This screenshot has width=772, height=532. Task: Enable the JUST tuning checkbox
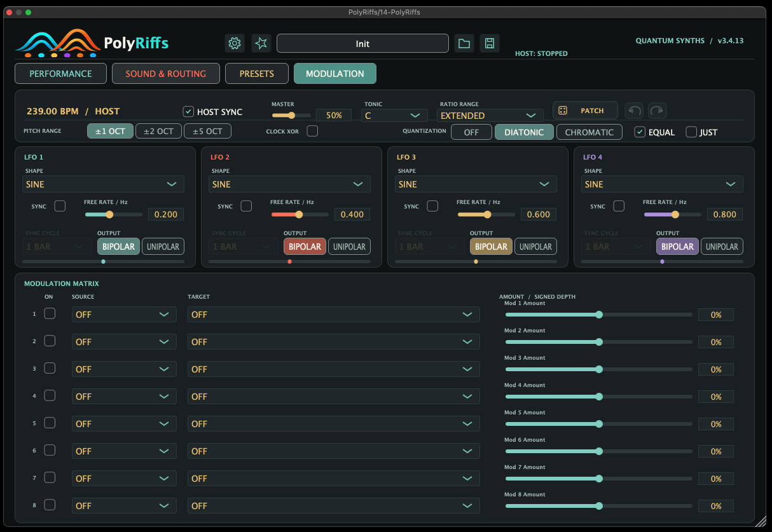click(x=691, y=132)
